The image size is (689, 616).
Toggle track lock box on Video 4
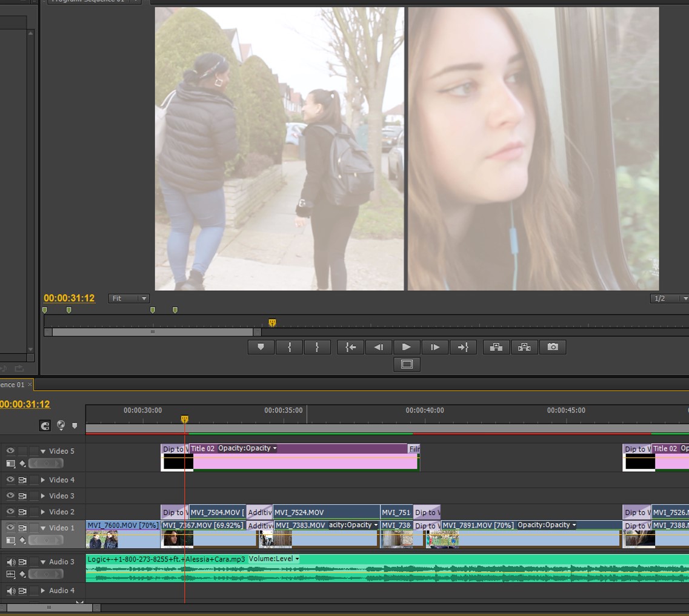(34, 480)
